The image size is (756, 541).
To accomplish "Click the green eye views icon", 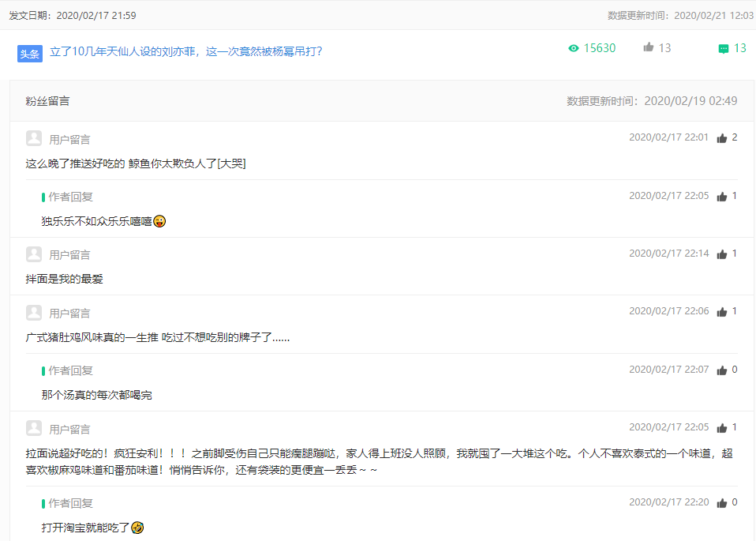I will (x=574, y=48).
